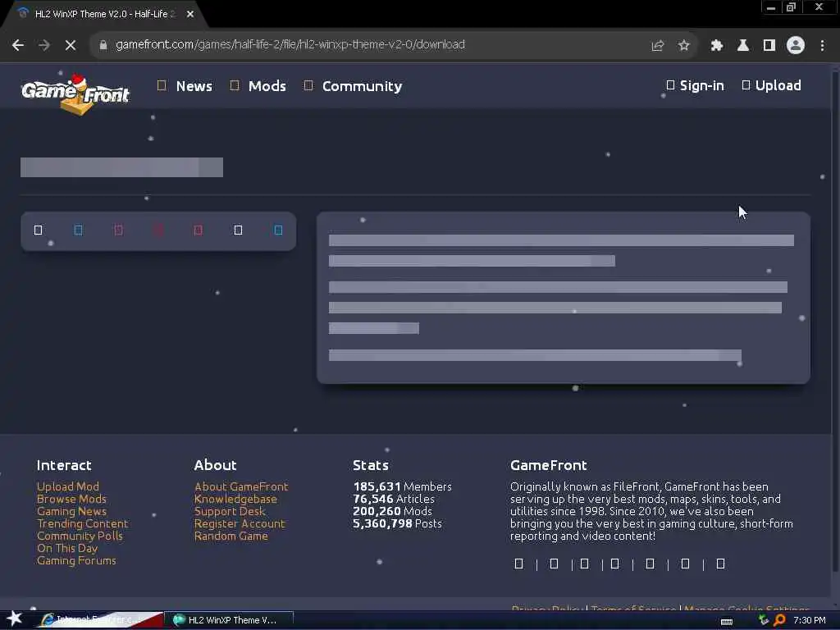Close the HL2 WinXP Theme browser tab
Screen dimensions: 840x630
[x=190, y=14]
